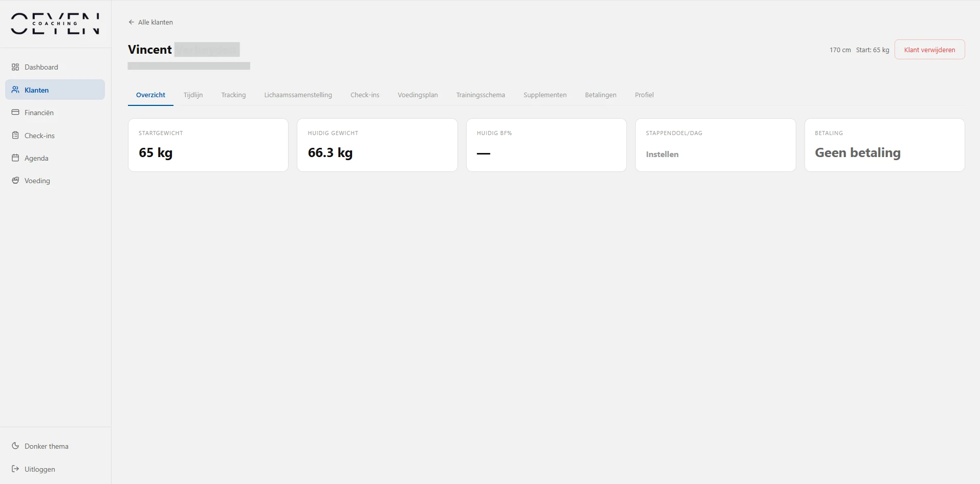Click Instellen in the Stappendoel card
This screenshot has width=980, height=484.
[x=662, y=154]
